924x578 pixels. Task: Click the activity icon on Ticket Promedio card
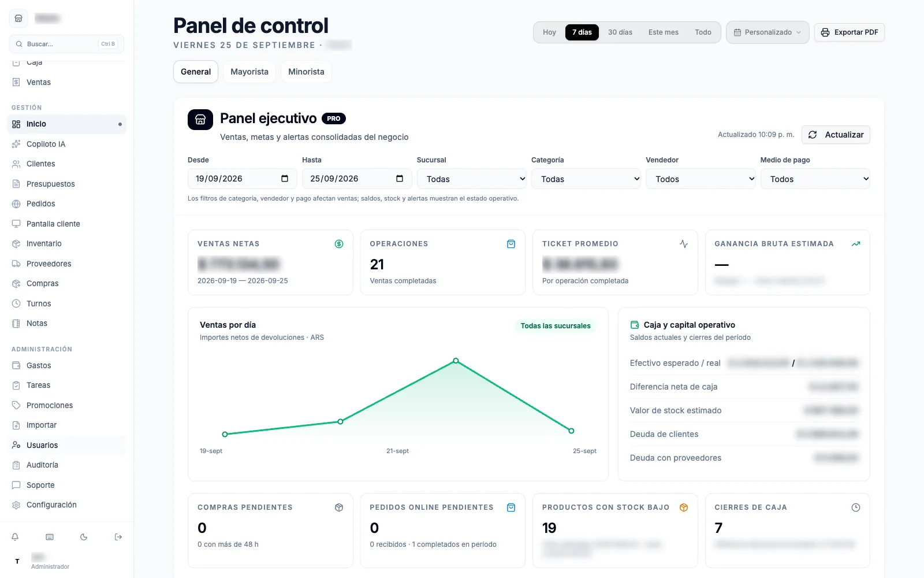pos(684,244)
